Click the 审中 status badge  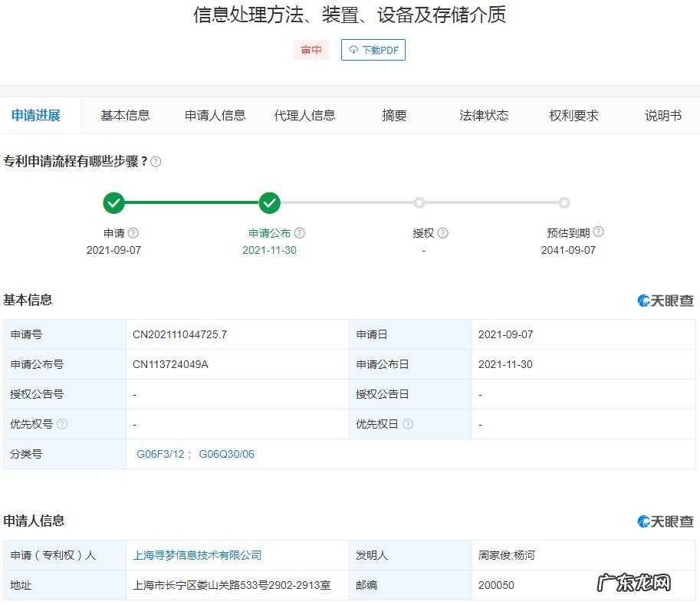click(311, 50)
